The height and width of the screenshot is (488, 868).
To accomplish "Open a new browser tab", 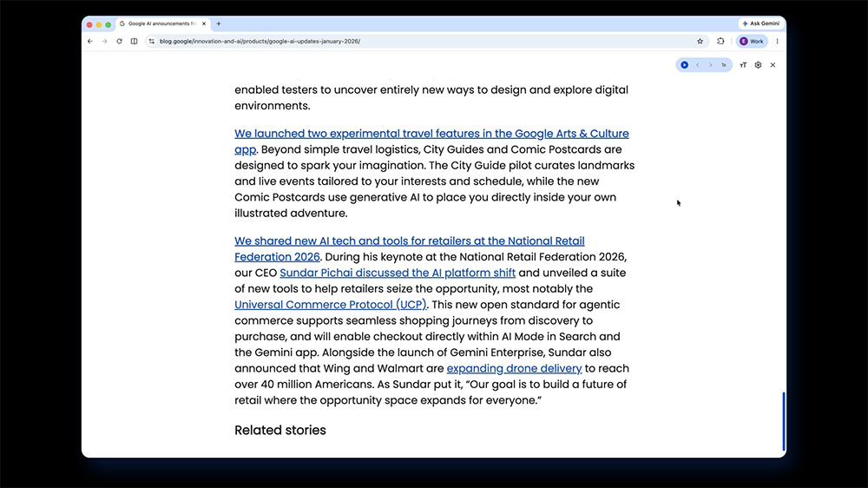I will 219,23.
